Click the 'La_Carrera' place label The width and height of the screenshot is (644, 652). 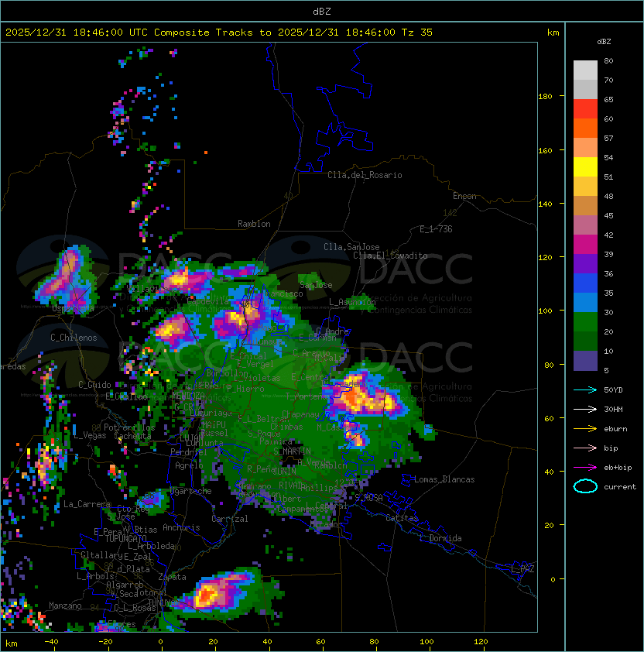(87, 504)
